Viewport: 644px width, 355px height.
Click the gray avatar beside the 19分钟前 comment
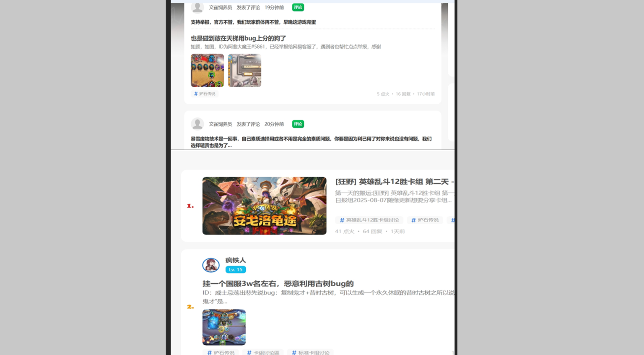197,7
